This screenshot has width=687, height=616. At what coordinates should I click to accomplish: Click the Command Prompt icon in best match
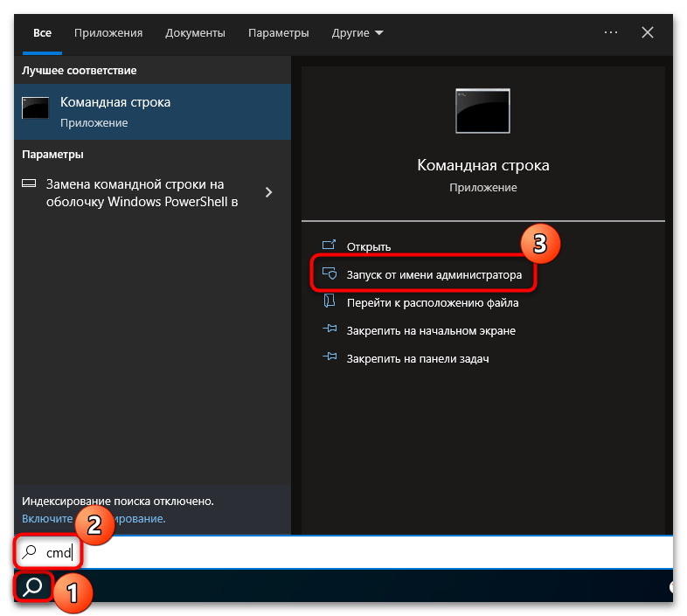click(x=36, y=107)
